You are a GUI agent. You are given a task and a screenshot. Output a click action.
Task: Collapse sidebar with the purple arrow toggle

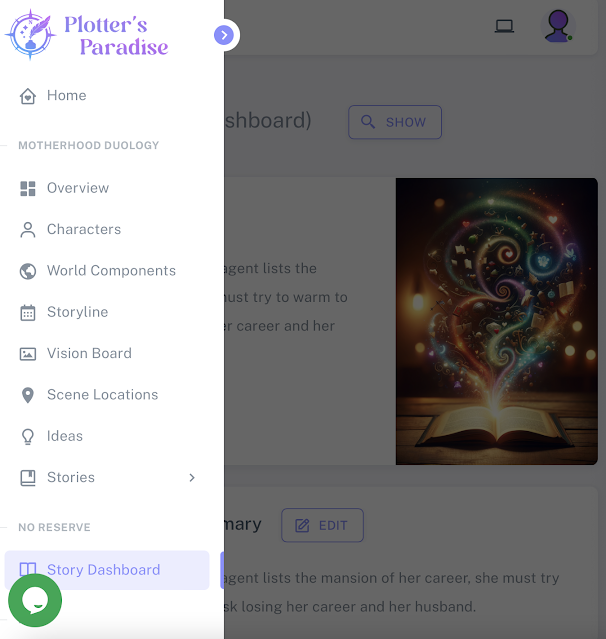(224, 35)
